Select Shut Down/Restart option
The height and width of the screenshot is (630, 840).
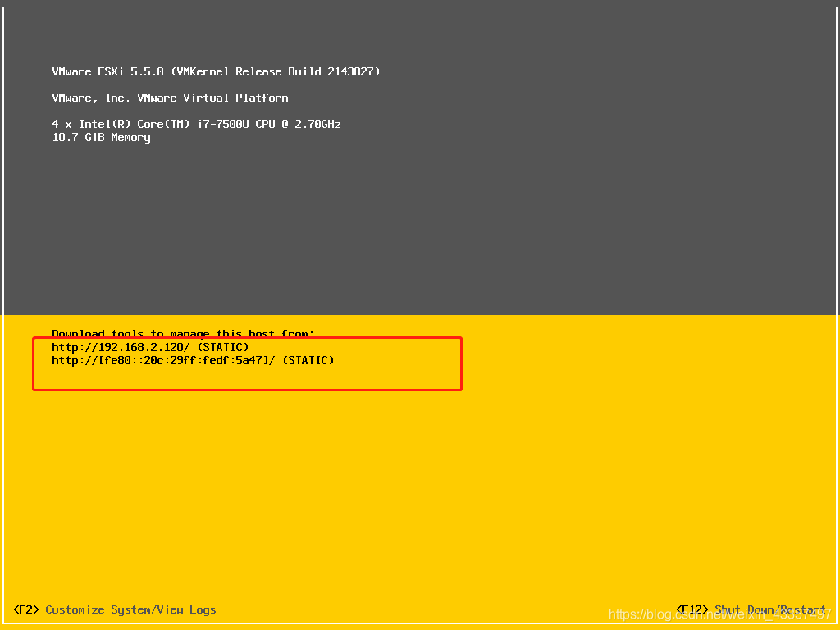[769, 609]
